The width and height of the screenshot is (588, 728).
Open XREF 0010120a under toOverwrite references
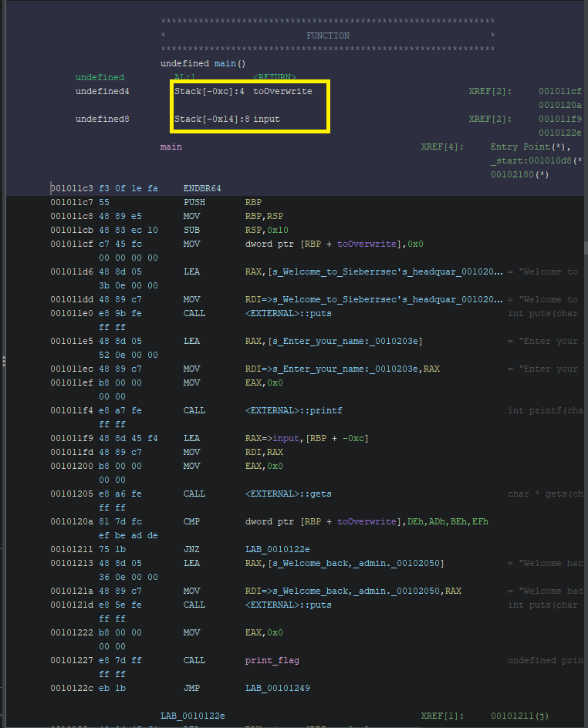coord(559,105)
